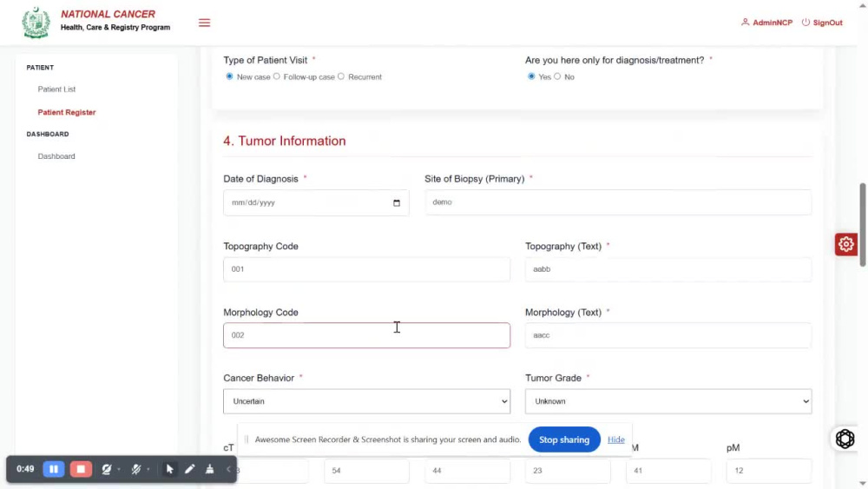Click the scrollbar down arrow

(863, 484)
